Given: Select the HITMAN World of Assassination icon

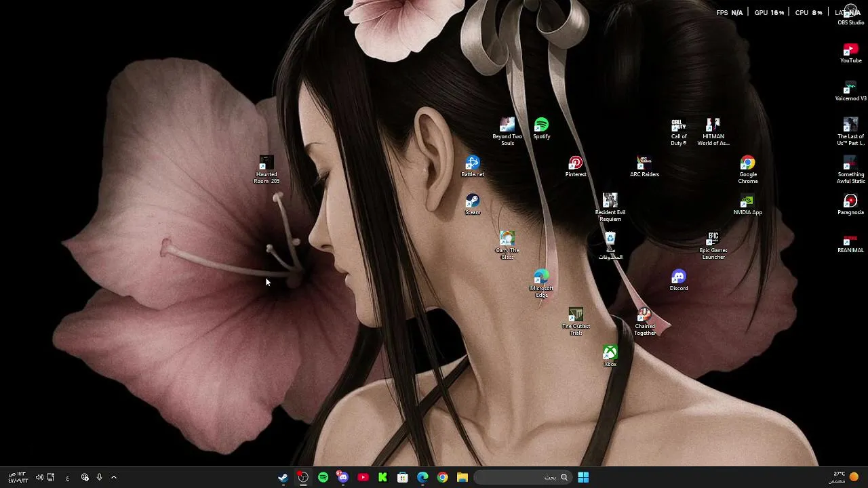Looking at the screenshot, I should click(713, 131).
